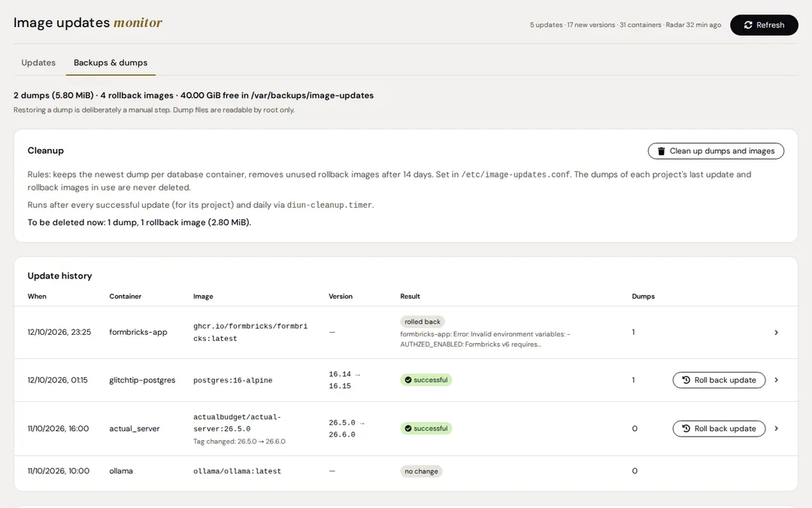The image size is (812, 508).
Task: Click the formbricks-app container name
Action: [x=138, y=333]
